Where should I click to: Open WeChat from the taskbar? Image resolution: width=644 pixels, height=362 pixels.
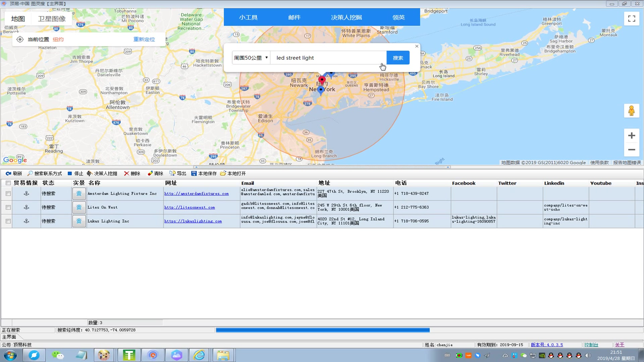[x=58, y=355]
